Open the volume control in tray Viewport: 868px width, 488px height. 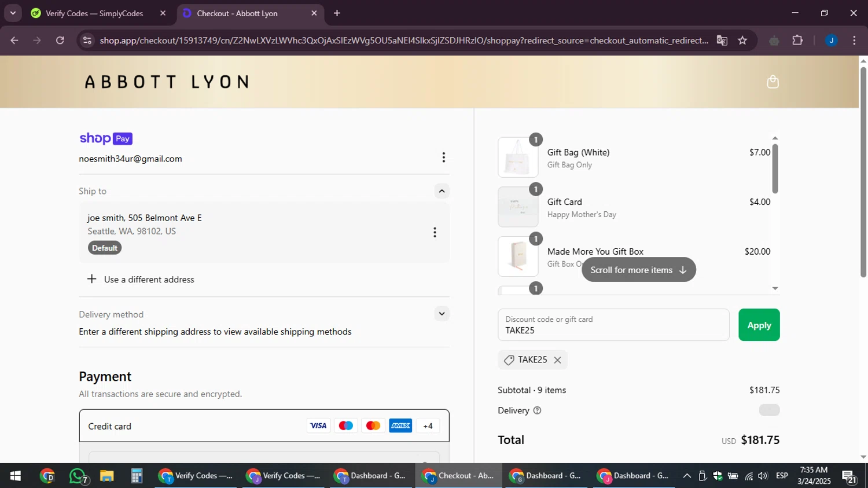click(x=763, y=476)
